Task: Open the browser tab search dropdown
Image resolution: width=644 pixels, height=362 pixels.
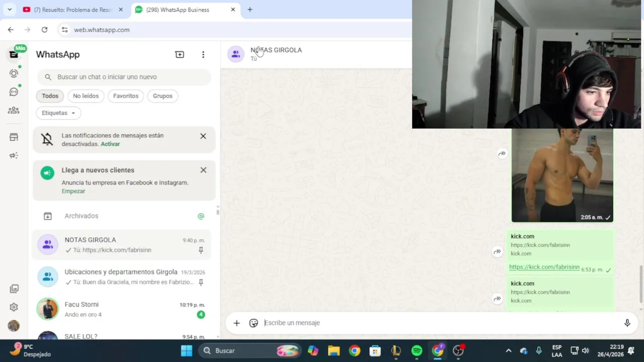Action: (x=10, y=10)
